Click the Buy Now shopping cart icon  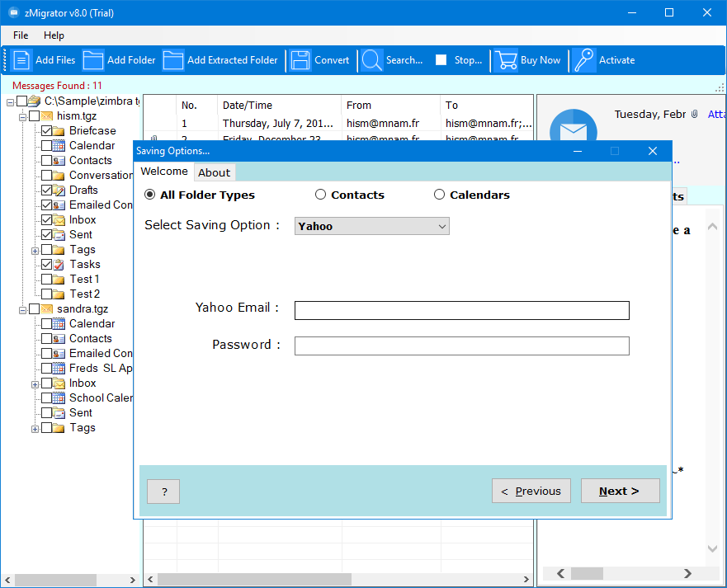coord(506,60)
